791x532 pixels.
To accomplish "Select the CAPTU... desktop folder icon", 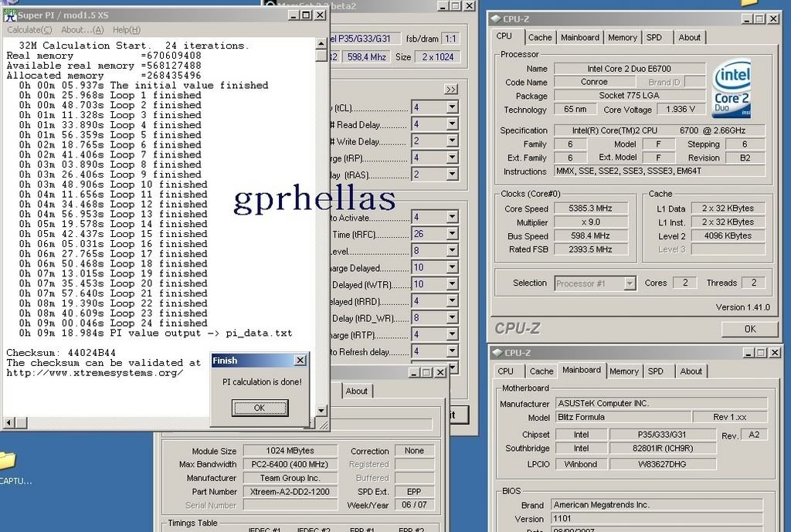I will click(x=8, y=460).
